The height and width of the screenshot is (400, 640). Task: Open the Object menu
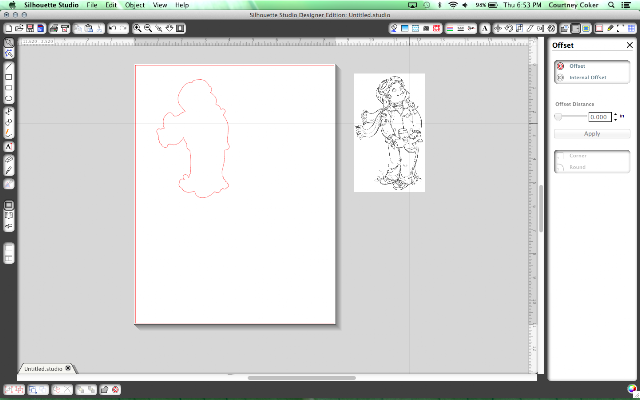pos(135,5)
